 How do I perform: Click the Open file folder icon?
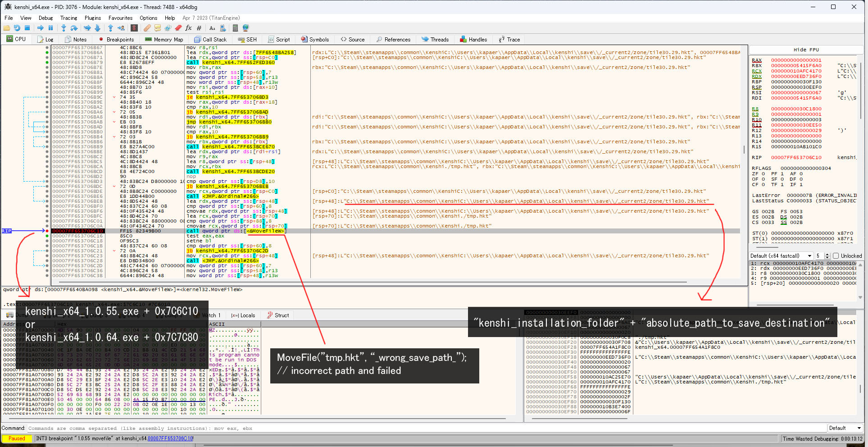(6, 28)
